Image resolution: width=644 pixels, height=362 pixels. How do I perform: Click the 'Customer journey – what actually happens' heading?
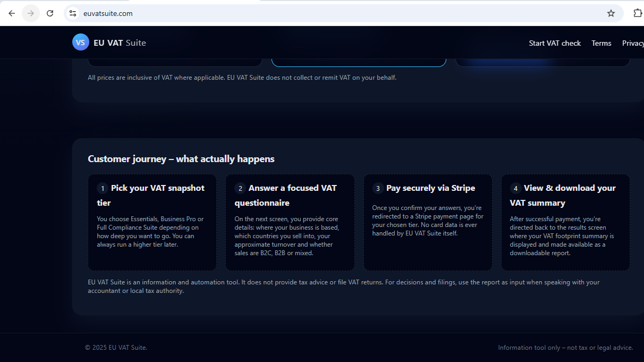(181, 159)
